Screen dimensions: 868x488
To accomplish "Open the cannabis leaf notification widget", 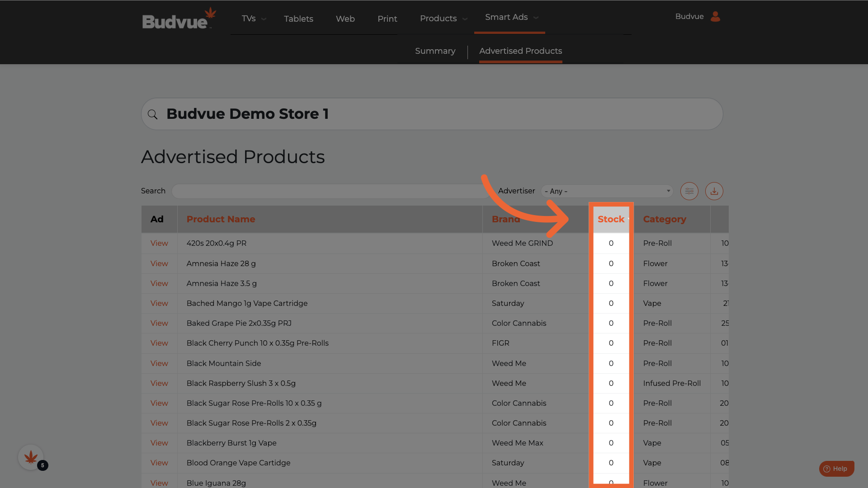I will [x=31, y=457].
